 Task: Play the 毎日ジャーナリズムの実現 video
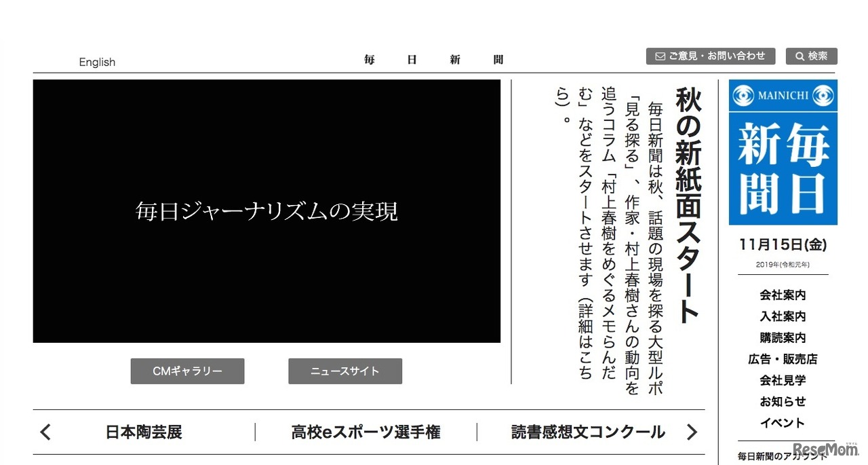pos(267,210)
